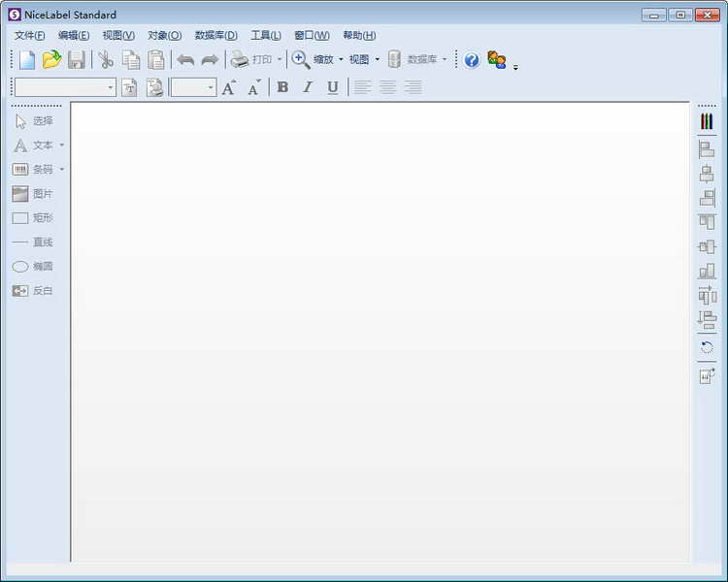Open toolbar options overflow arrow
This screenshot has width=728, height=582.
(515, 67)
